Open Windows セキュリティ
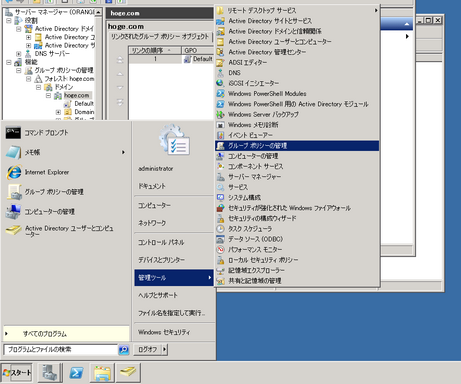461x384 pixels. [x=164, y=332]
